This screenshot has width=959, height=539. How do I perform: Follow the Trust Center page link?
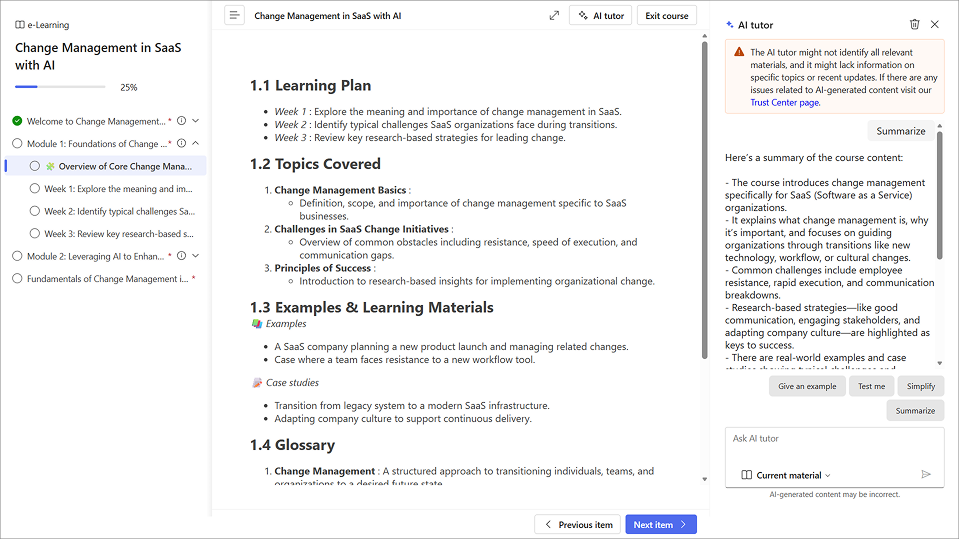pos(785,102)
